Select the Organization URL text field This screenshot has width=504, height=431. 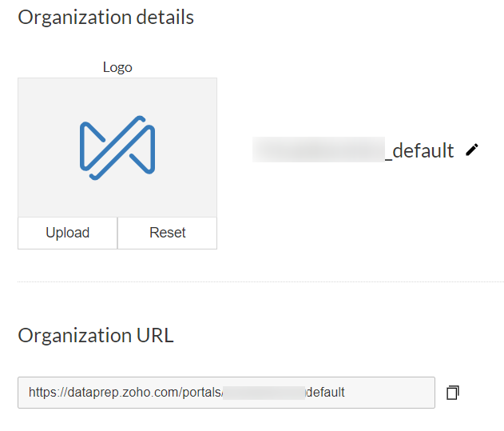point(226,393)
